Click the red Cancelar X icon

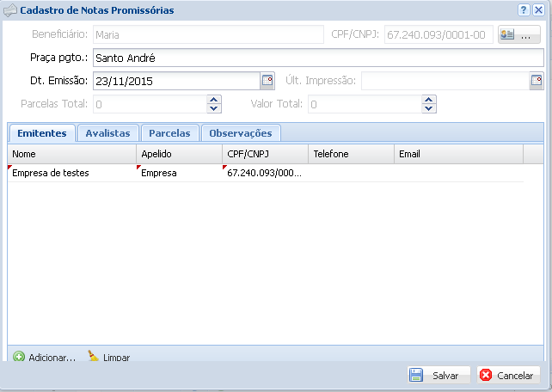486,375
